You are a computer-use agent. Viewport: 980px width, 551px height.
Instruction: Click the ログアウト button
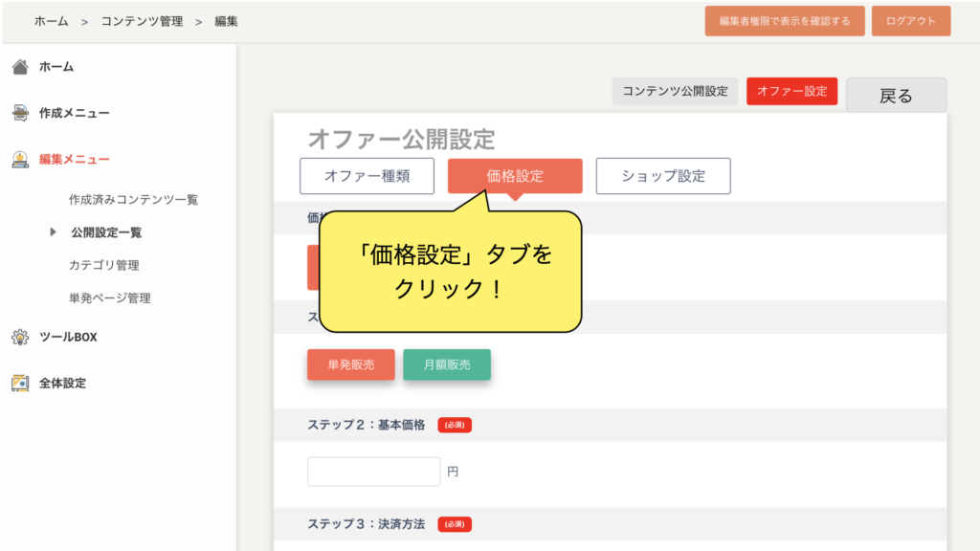[910, 21]
